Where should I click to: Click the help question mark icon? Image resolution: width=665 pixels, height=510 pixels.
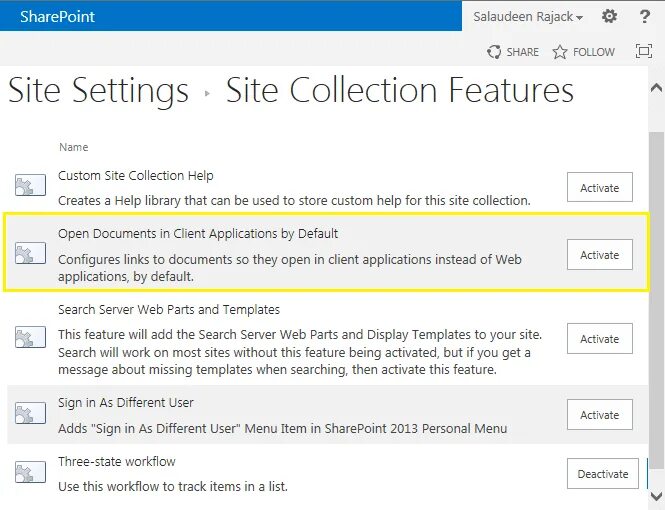(644, 17)
